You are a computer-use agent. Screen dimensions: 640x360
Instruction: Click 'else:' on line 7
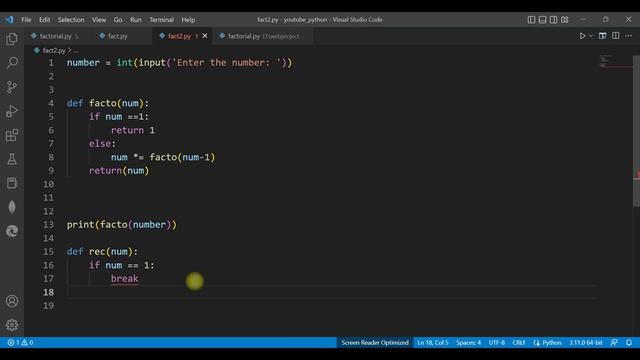pos(102,144)
